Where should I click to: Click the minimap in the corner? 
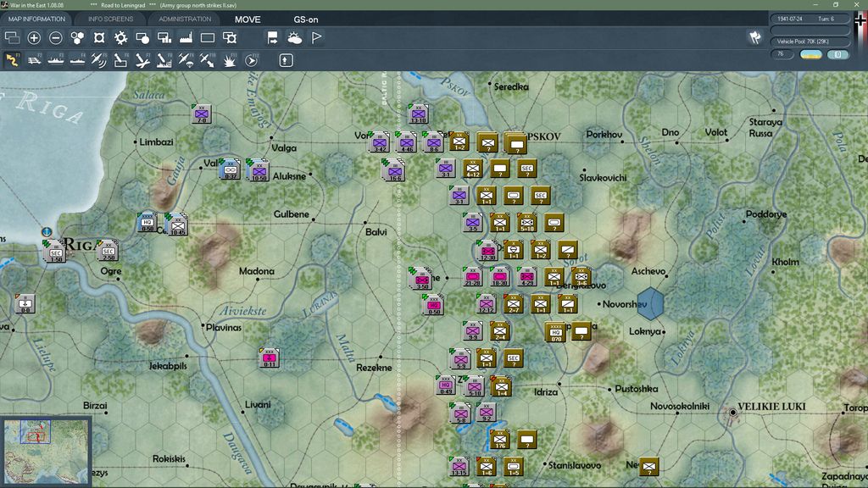(x=46, y=452)
